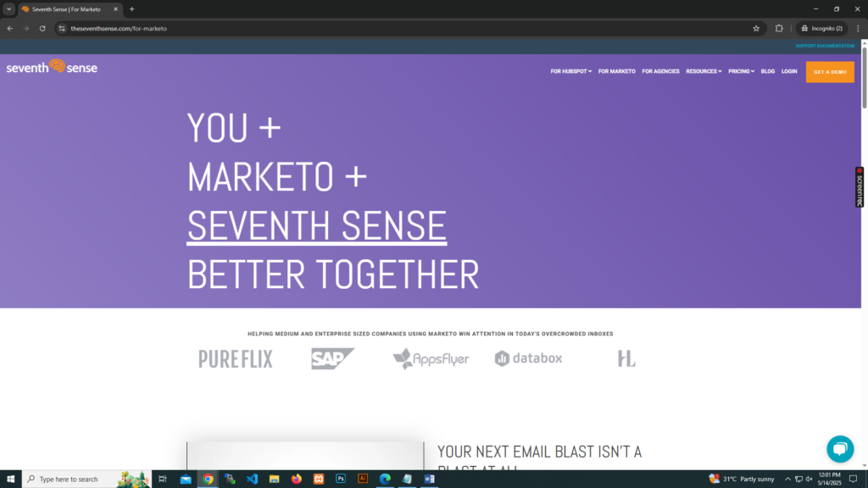The image size is (868, 488).
Task: Switch to Google Chrome in taskbar
Action: 209,480
